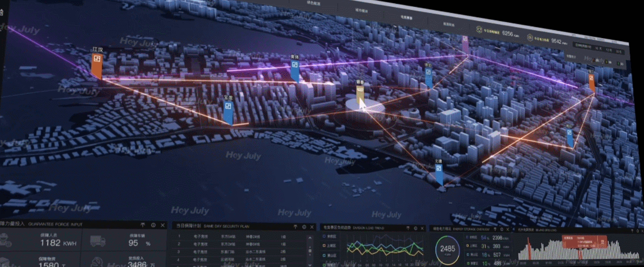Switch to the second top navigation tab
Screen dimensions: 644x267
[x=362, y=11]
